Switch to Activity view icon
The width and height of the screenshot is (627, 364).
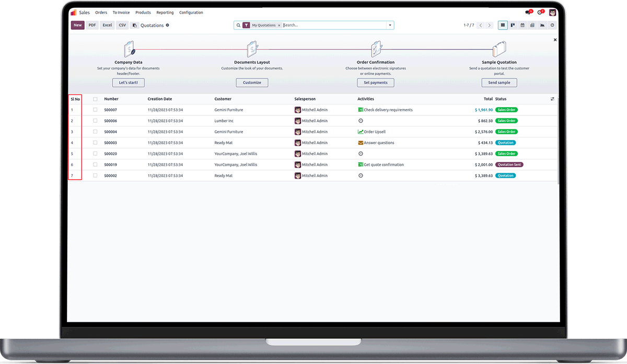pos(552,25)
